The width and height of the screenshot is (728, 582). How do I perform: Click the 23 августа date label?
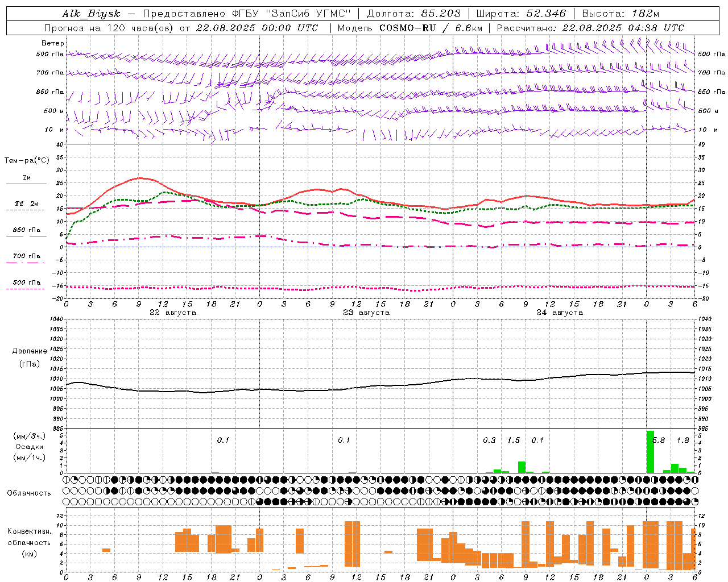coord(366,313)
